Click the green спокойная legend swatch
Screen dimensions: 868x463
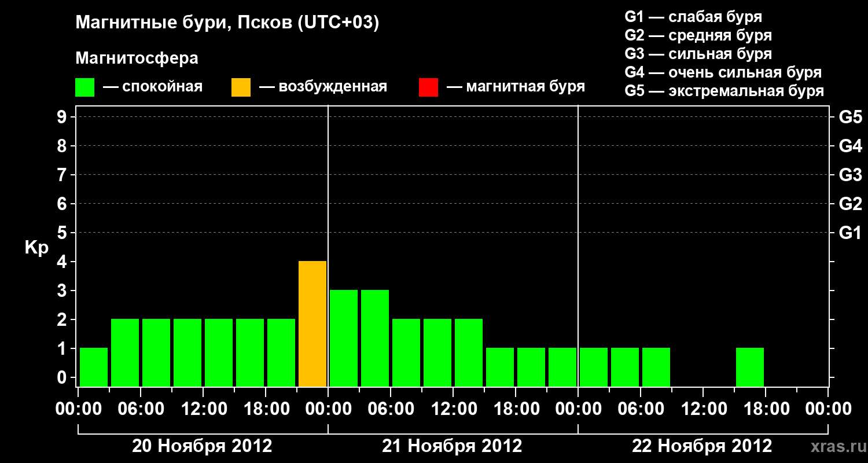tap(84, 87)
